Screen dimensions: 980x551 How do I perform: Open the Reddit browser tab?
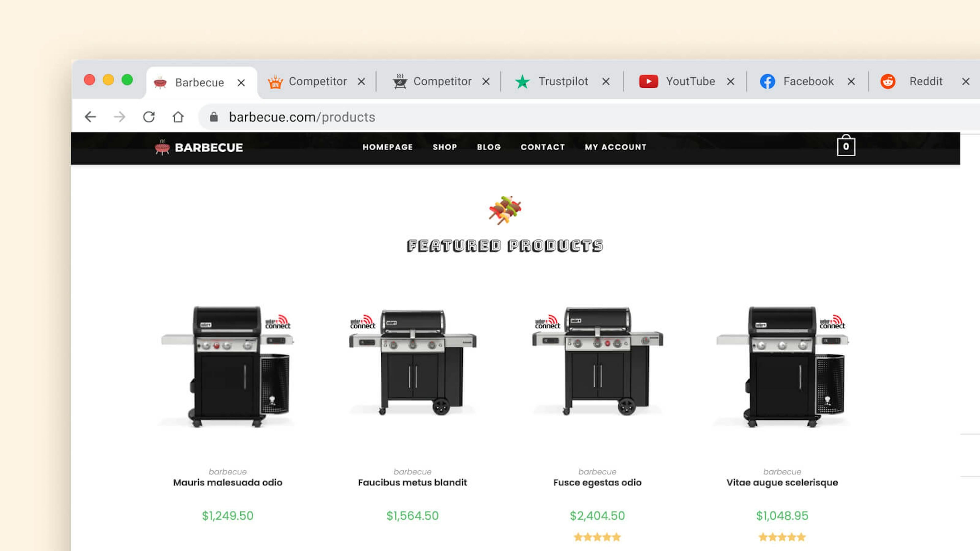pyautogui.click(x=912, y=81)
